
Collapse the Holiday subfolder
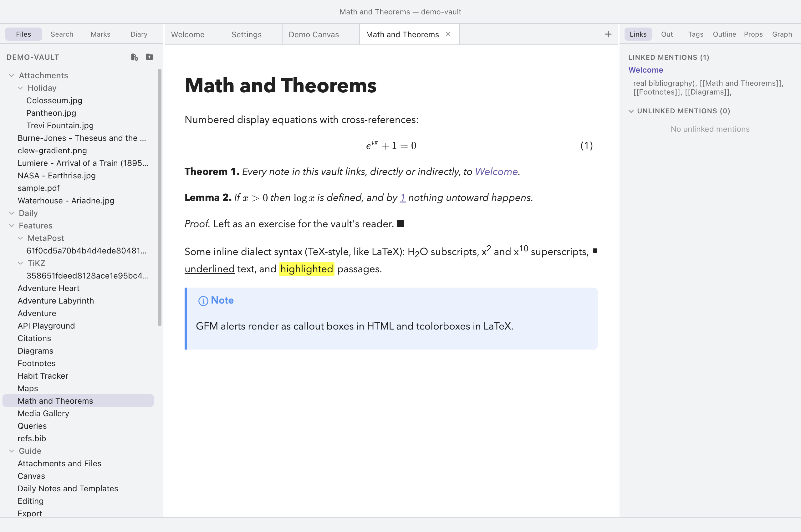(x=20, y=88)
